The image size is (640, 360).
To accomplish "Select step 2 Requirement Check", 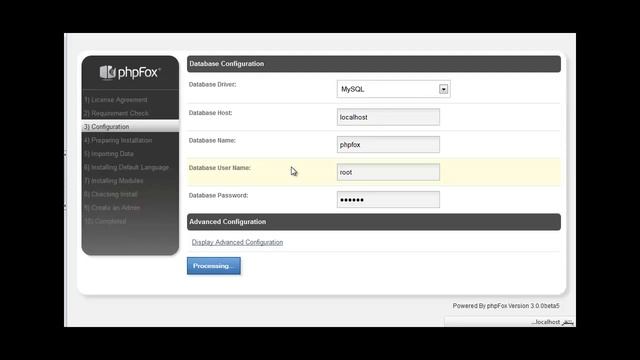I will 116,113.
